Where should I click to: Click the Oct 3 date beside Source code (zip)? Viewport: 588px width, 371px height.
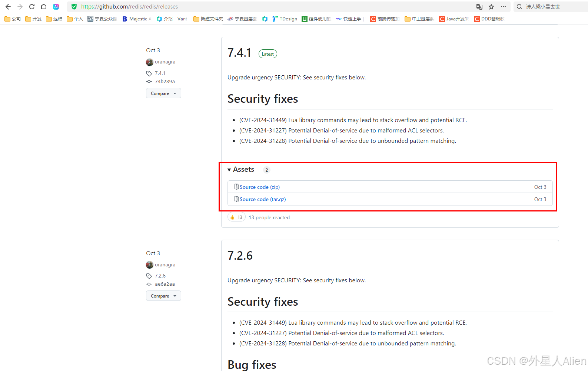tap(540, 187)
